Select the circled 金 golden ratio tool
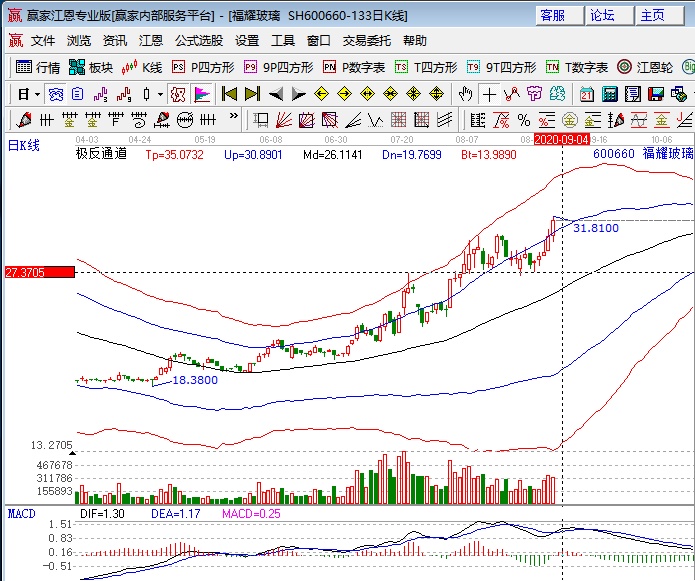Viewport: 695px width, 581px height. click(570, 120)
